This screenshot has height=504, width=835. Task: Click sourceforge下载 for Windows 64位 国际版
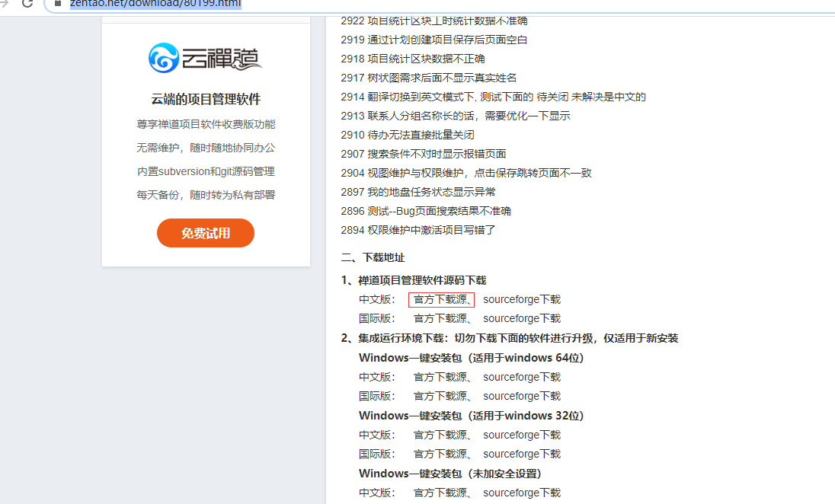point(521,396)
